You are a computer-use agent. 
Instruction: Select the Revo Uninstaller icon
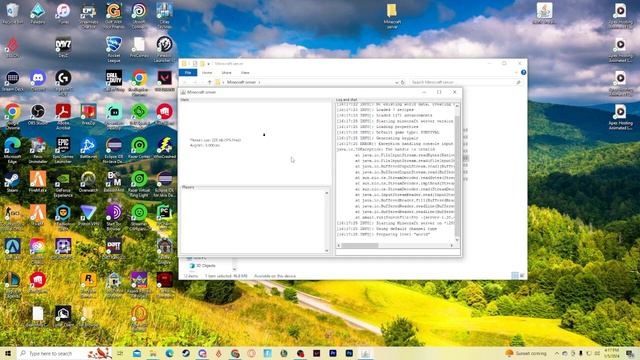pyautogui.click(x=38, y=150)
